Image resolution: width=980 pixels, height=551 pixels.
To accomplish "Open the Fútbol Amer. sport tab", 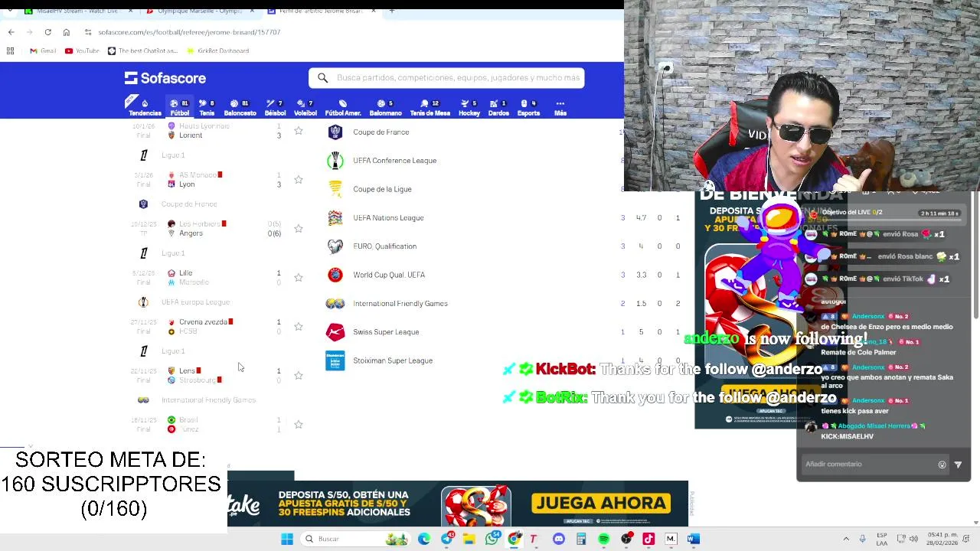I will pyautogui.click(x=343, y=108).
